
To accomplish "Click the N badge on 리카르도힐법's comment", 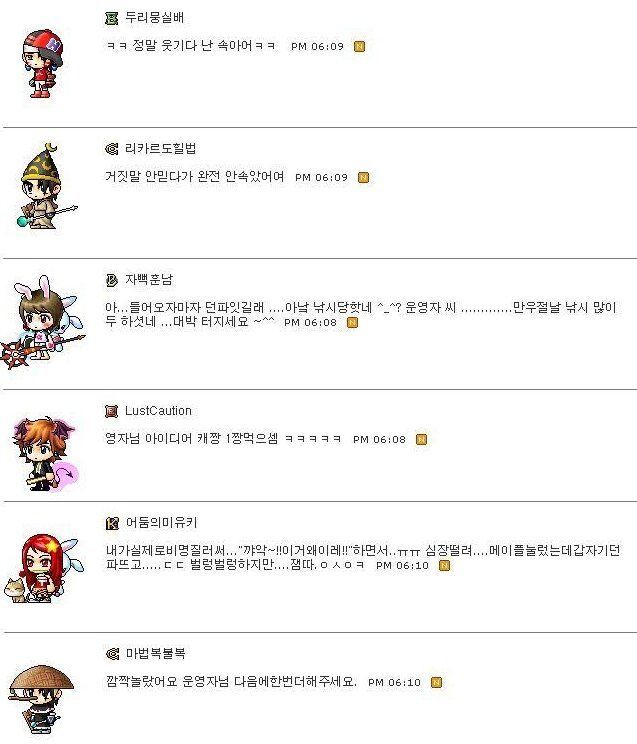I will click(x=363, y=177).
